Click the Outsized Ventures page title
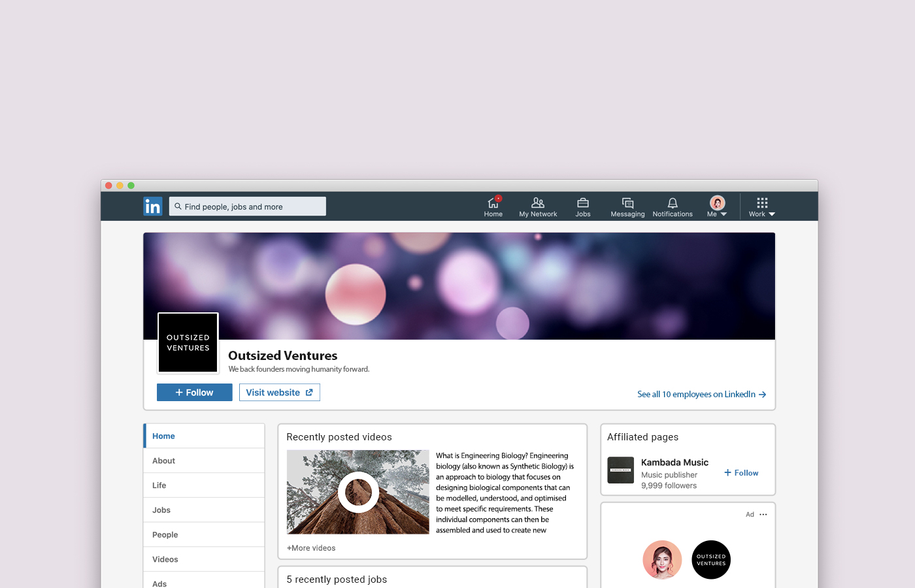The image size is (915, 588). coord(283,355)
